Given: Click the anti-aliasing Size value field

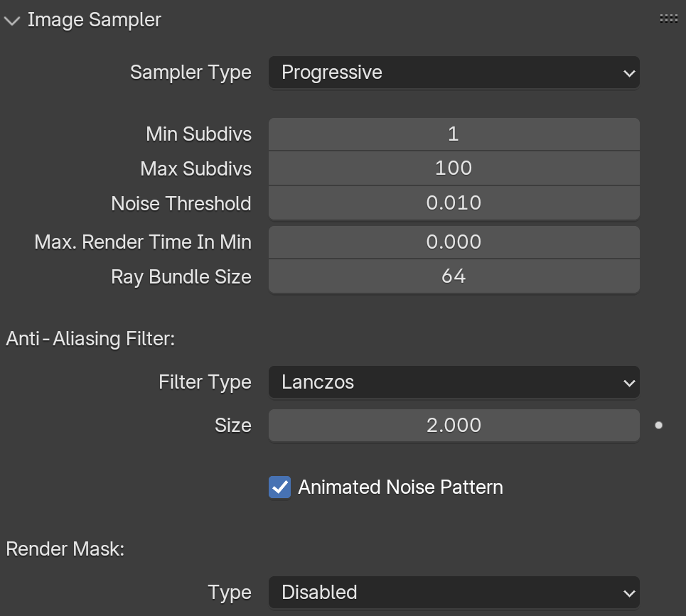Looking at the screenshot, I should 454,426.
